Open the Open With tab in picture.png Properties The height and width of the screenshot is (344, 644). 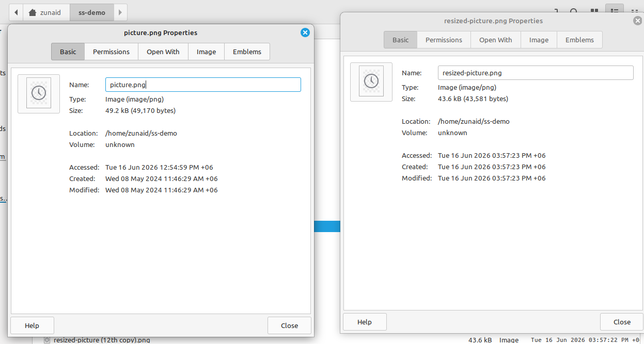(x=163, y=52)
